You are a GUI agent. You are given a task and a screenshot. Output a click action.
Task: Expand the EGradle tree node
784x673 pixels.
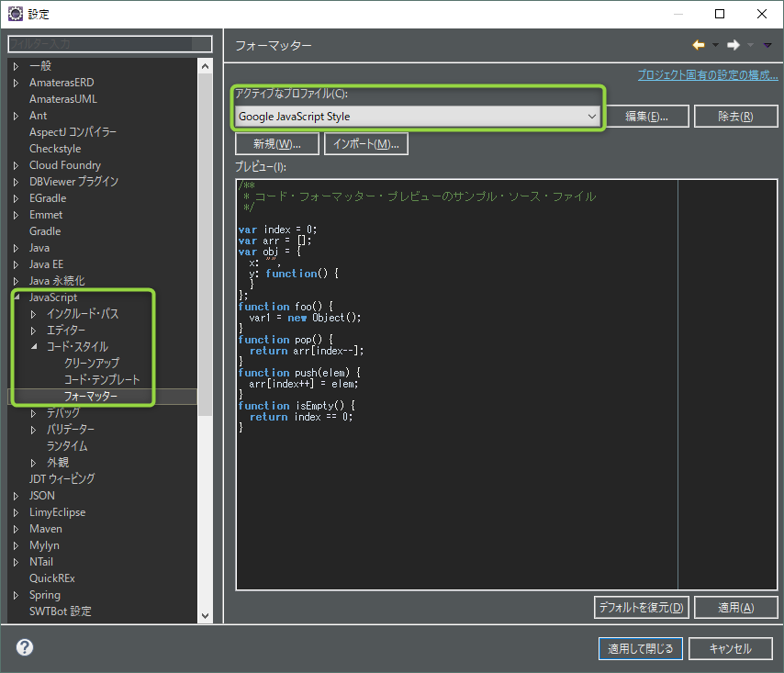pyautogui.click(x=16, y=198)
